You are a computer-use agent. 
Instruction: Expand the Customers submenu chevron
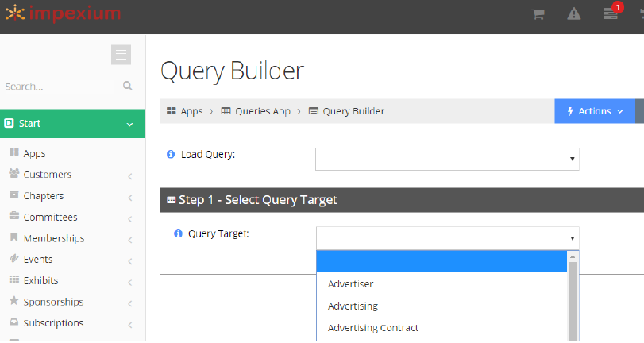point(129,176)
